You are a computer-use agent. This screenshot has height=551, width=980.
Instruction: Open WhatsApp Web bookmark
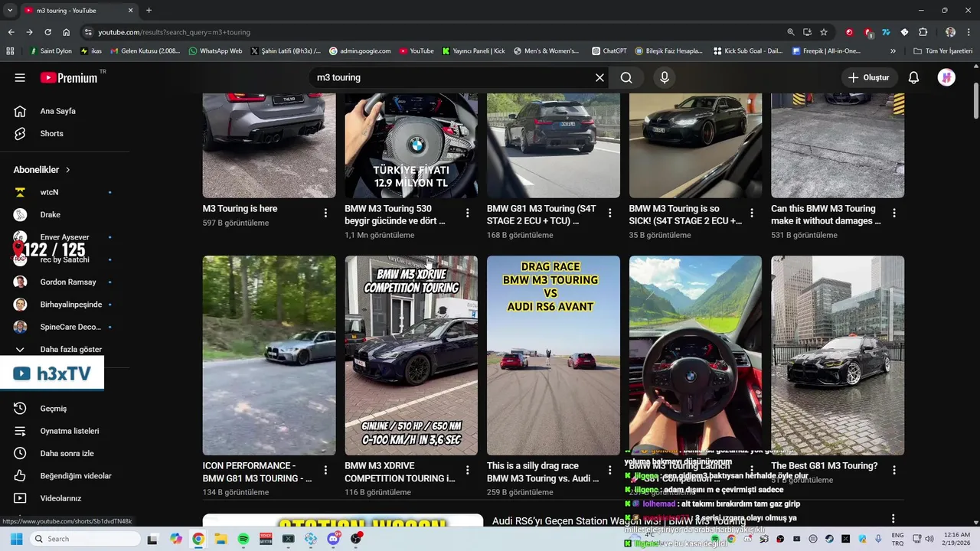click(215, 51)
